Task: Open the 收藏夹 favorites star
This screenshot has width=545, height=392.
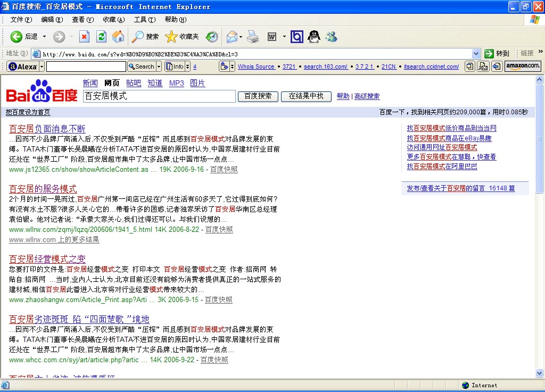Action: (x=182, y=37)
